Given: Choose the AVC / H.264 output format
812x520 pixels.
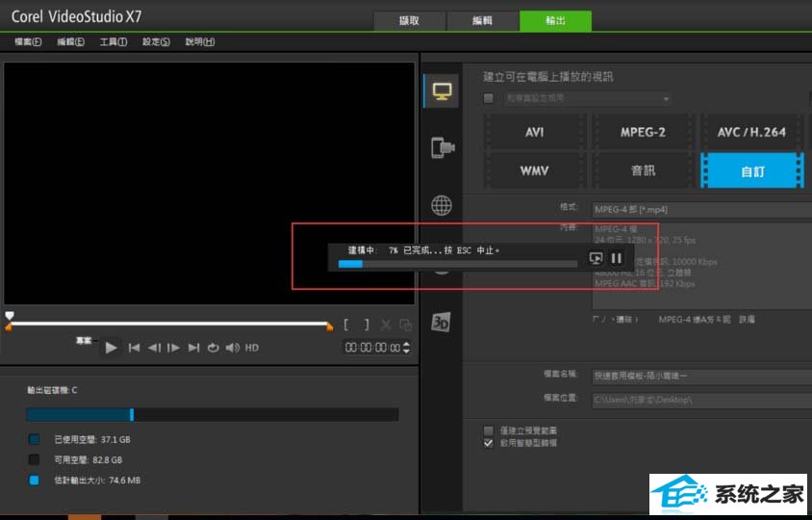Looking at the screenshot, I should coord(751,132).
